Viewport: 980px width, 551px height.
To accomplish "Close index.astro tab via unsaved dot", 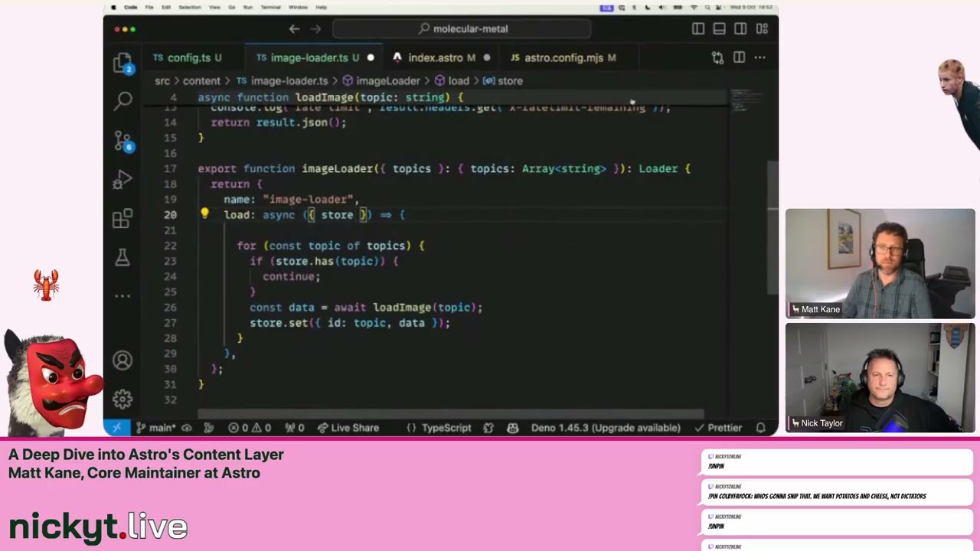I will pyautogui.click(x=487, y=57).
